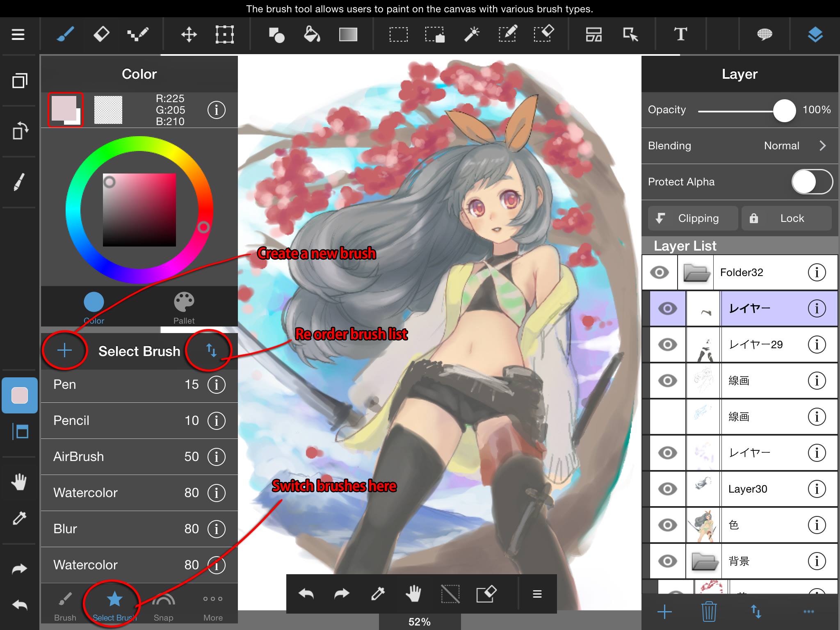Tap the eyedropper in left sidebar
The height and width of the screenshot is (630, 840).
19,518
